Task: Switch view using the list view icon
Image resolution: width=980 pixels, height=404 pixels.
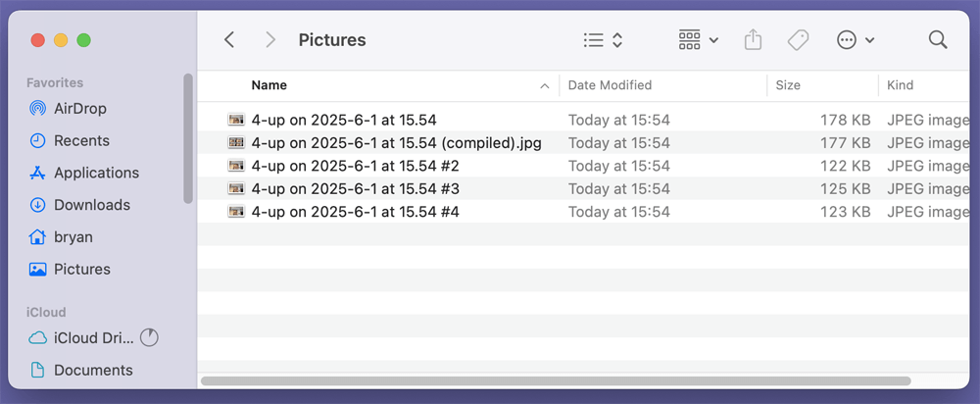Action: click(x=593, y=40)
